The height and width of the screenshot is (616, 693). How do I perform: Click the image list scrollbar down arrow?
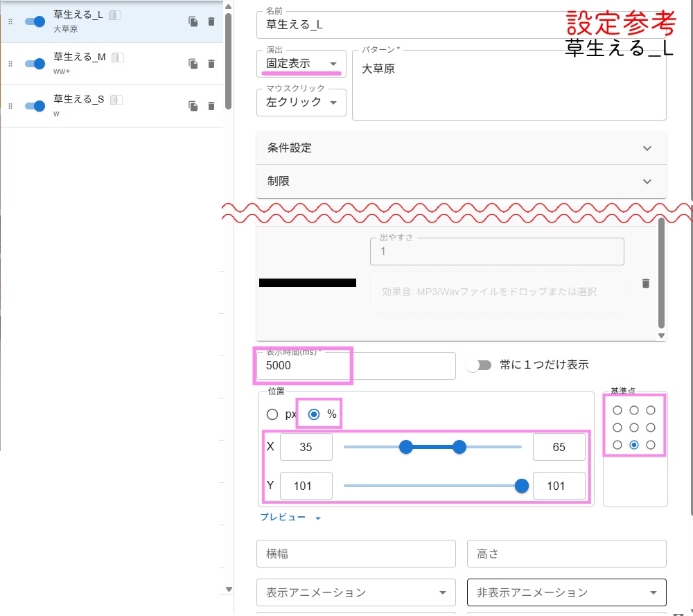661,336
